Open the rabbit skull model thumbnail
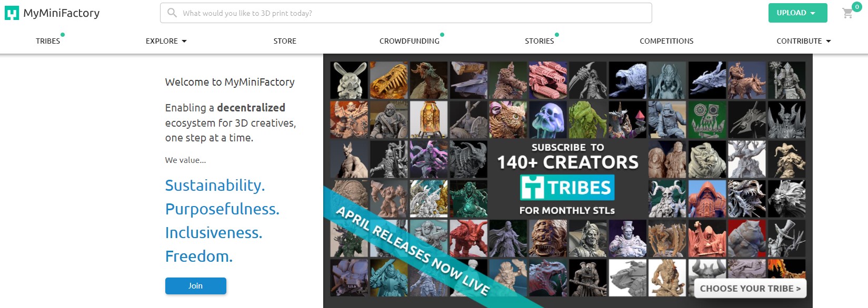Viewport: 868px width, 308px height. coord(349,80)
